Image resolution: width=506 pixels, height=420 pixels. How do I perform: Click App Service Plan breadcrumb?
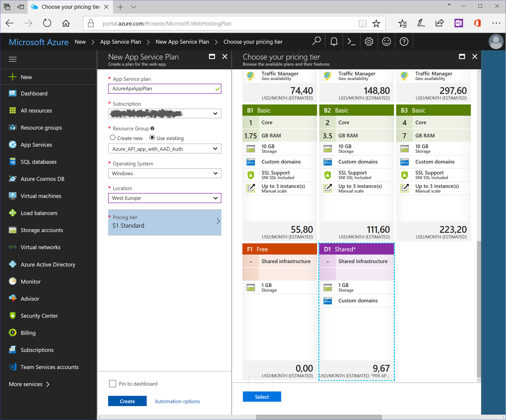121,42
